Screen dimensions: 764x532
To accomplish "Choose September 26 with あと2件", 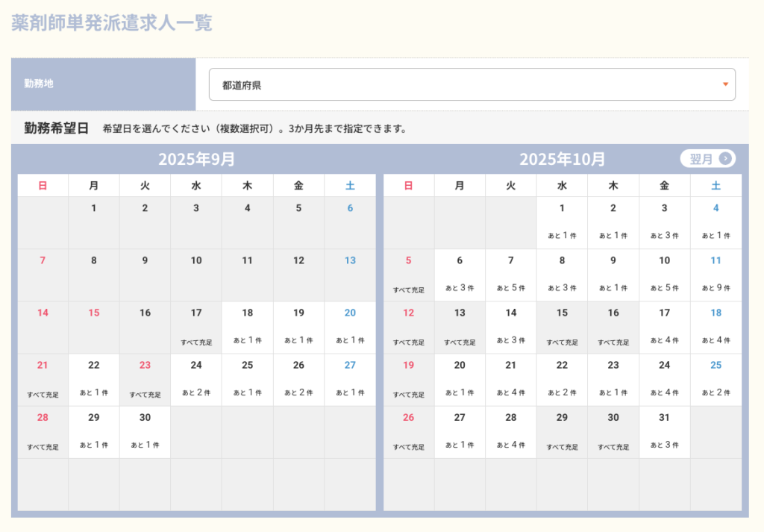I will (x=298, y=380).
